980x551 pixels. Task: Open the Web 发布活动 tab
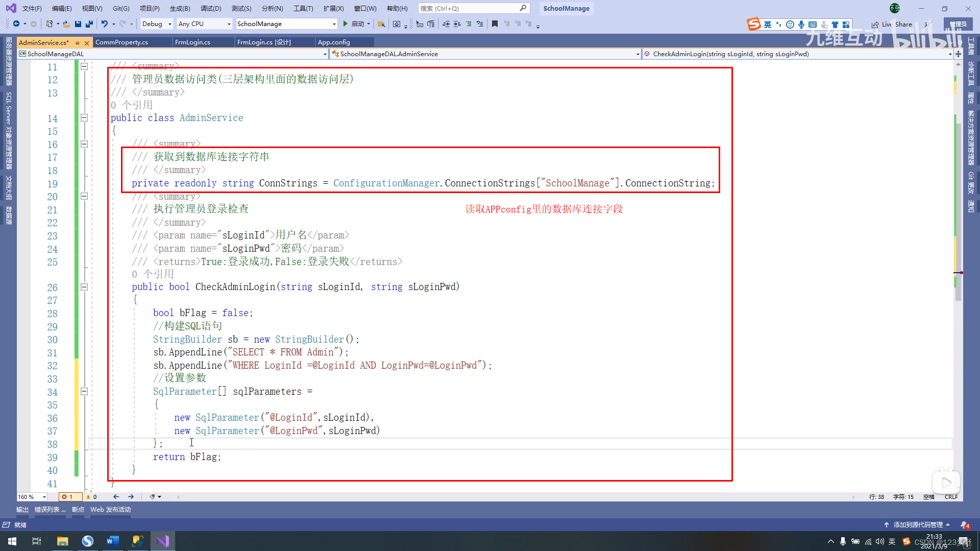coord(111,509)
